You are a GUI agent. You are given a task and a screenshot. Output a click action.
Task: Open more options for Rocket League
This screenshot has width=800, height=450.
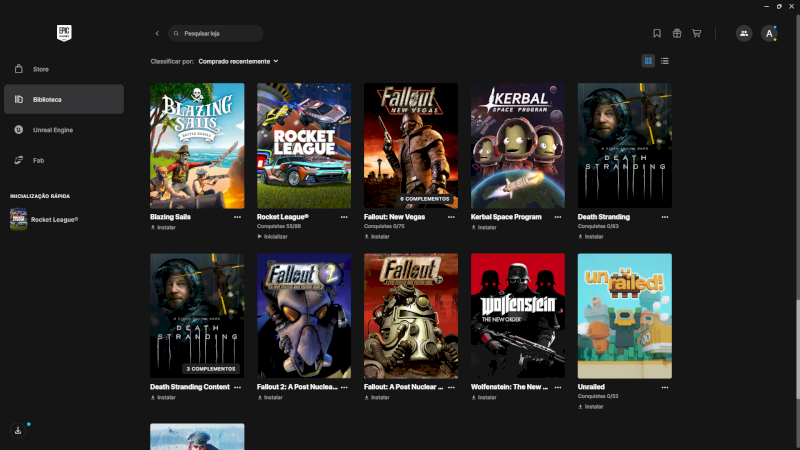pyautogui.click(x=344, y=217)
